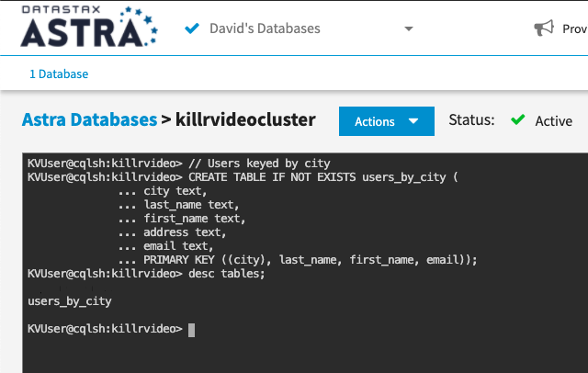Screen dimensions: 588x373
Task: Click the 'last_name text,' line in terminal
Action: 191,205
